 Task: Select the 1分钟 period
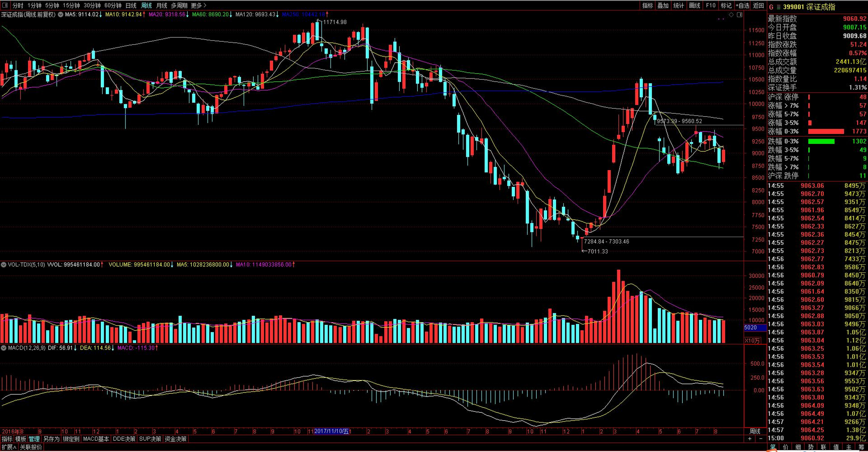34,5
